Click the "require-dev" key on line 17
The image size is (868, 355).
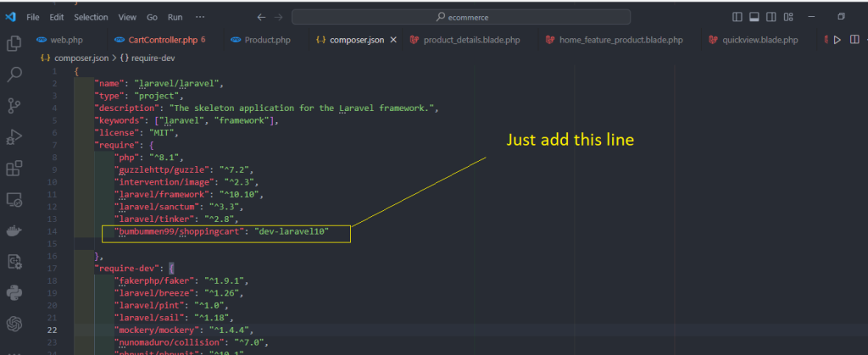coord(127,269)
